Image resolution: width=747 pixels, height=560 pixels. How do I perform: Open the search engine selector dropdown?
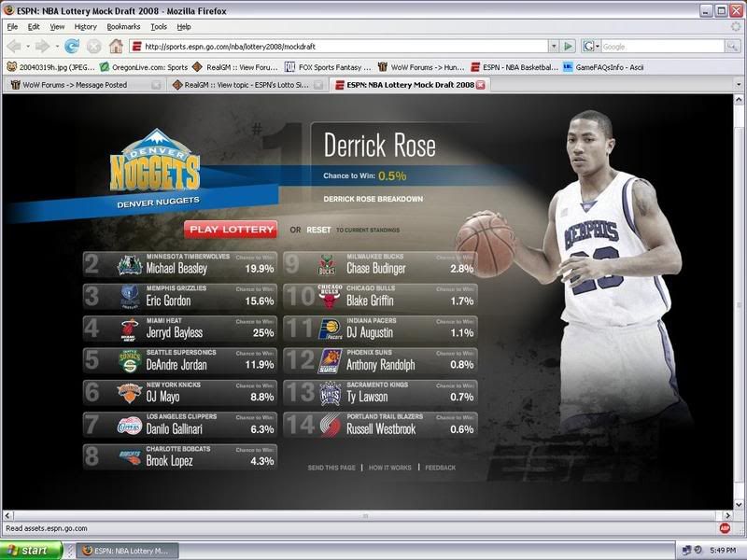click(591, 46)
